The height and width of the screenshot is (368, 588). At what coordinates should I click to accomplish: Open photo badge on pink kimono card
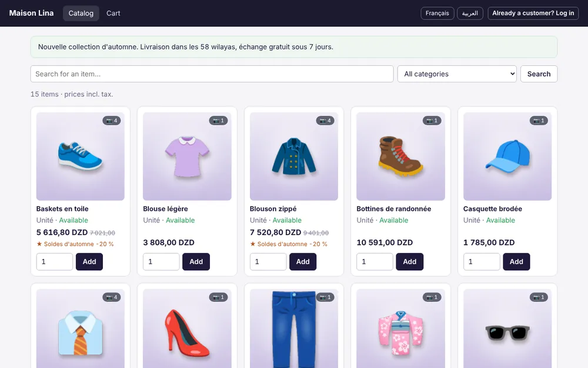coord(432,297)
